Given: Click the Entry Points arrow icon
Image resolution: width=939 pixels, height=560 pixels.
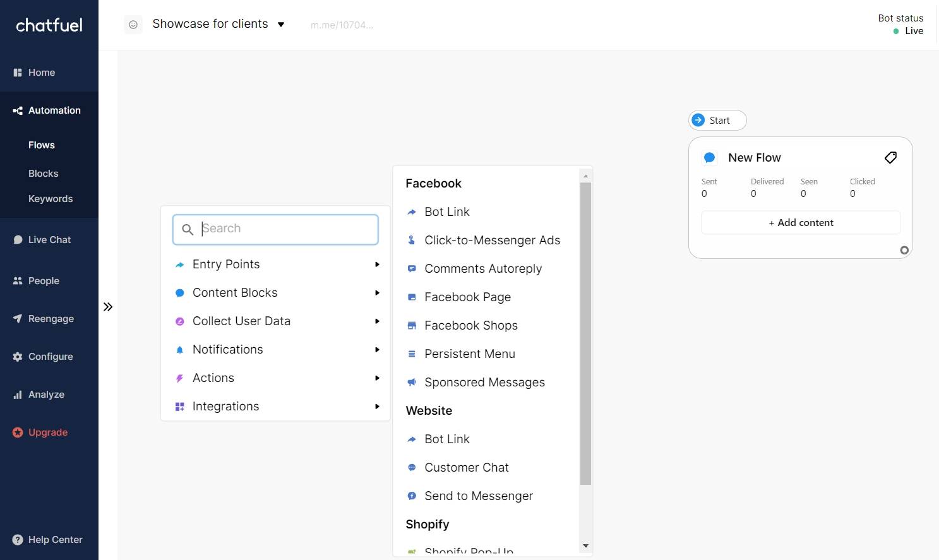Looking at the screenshot, I should [180, 265].
